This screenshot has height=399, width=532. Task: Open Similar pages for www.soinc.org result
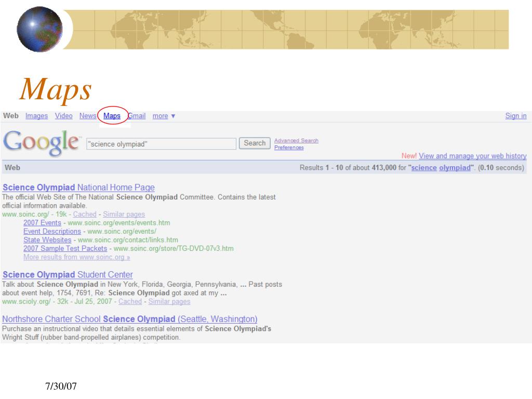124,214
